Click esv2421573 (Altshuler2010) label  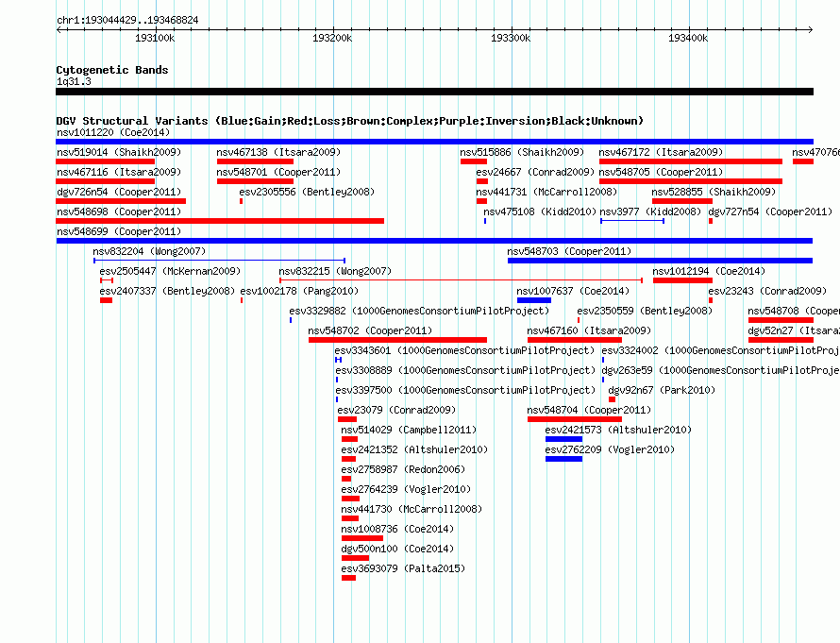tap(619, 430)
